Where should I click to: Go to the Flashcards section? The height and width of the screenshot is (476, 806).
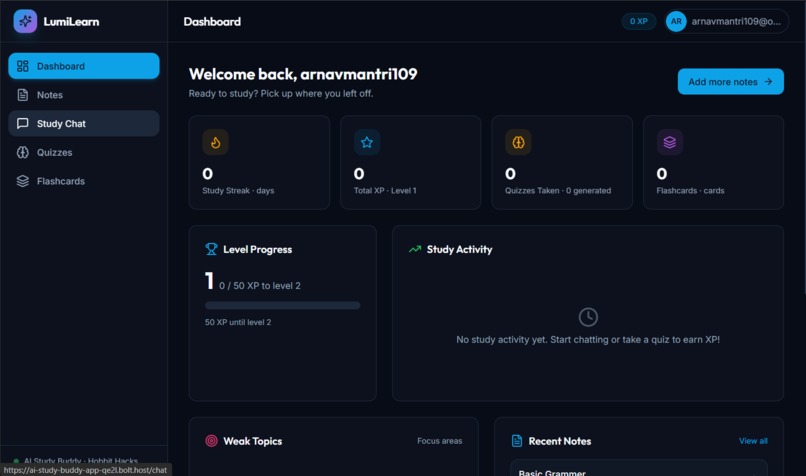[84, 181]
